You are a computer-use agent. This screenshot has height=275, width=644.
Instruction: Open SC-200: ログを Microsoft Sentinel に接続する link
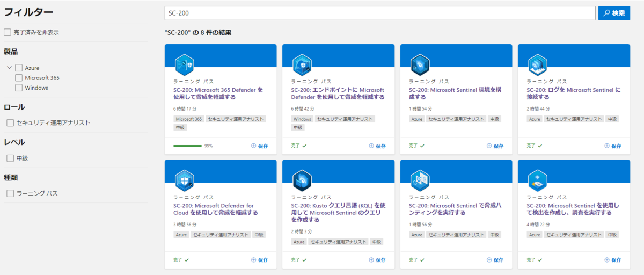(x=574, y=93)
